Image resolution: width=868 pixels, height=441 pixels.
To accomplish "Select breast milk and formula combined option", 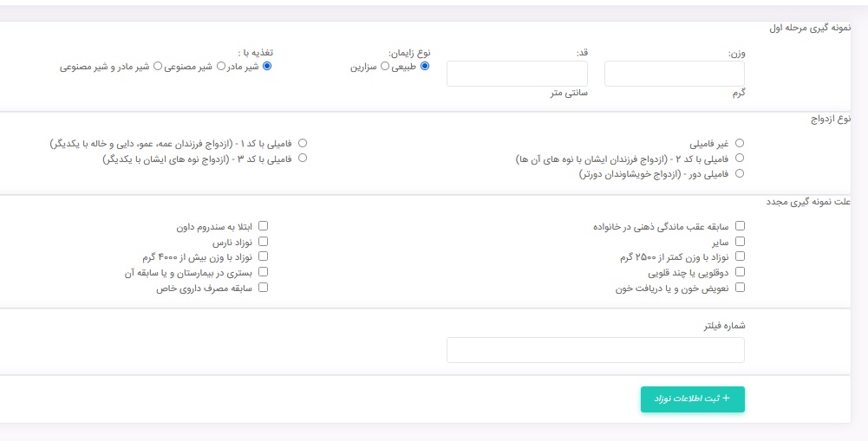I will tap(157, 66).
